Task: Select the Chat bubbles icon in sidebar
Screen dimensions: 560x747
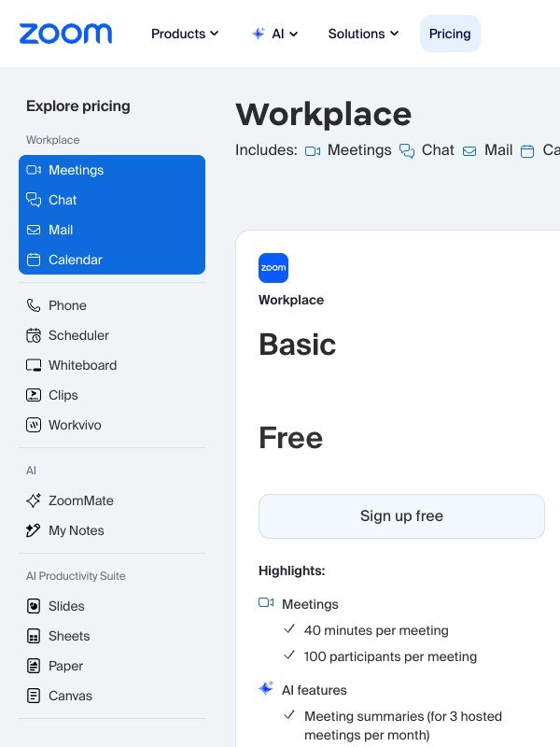Action: point(34,200)
